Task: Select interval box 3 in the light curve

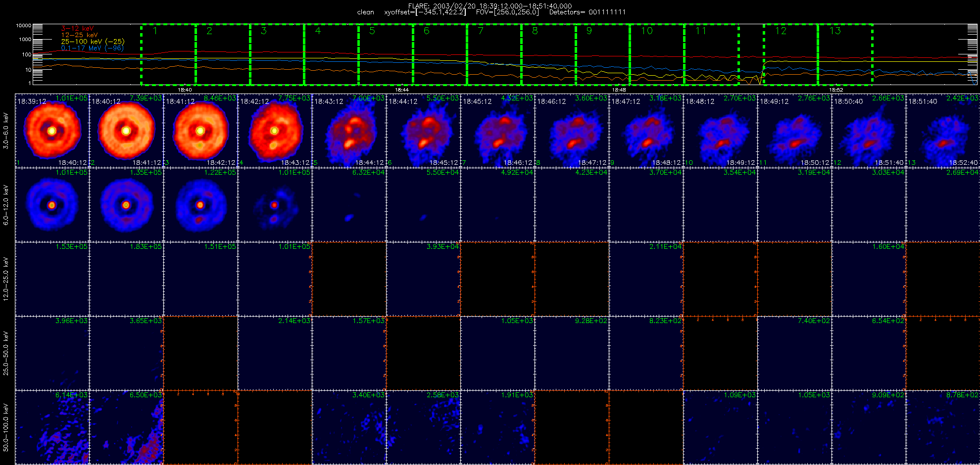Action: tap(277, 54)
